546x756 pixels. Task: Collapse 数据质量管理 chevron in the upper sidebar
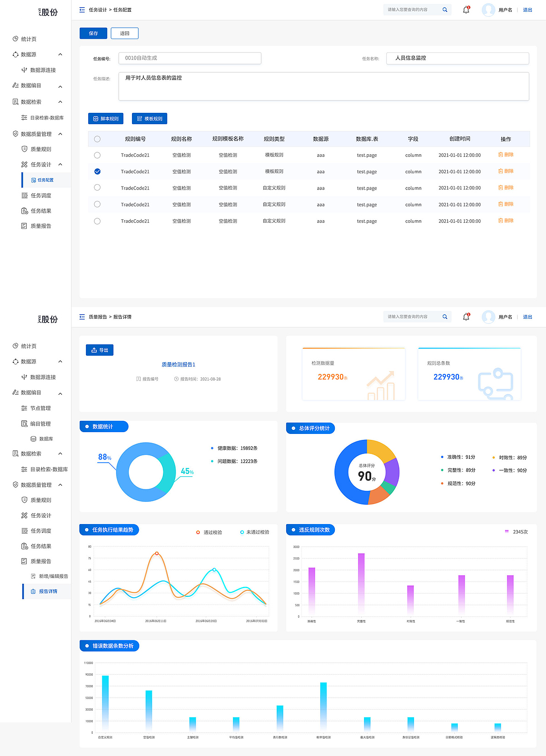(x=60, y=134)
